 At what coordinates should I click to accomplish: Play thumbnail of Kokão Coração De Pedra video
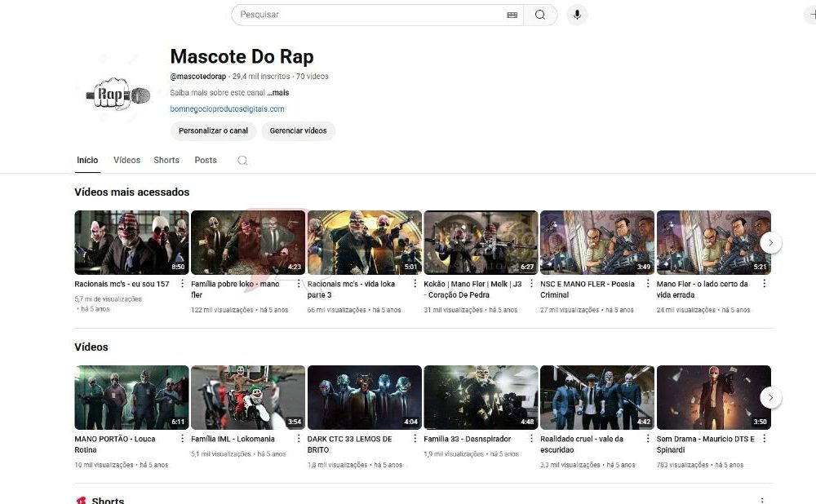point(481,242)
